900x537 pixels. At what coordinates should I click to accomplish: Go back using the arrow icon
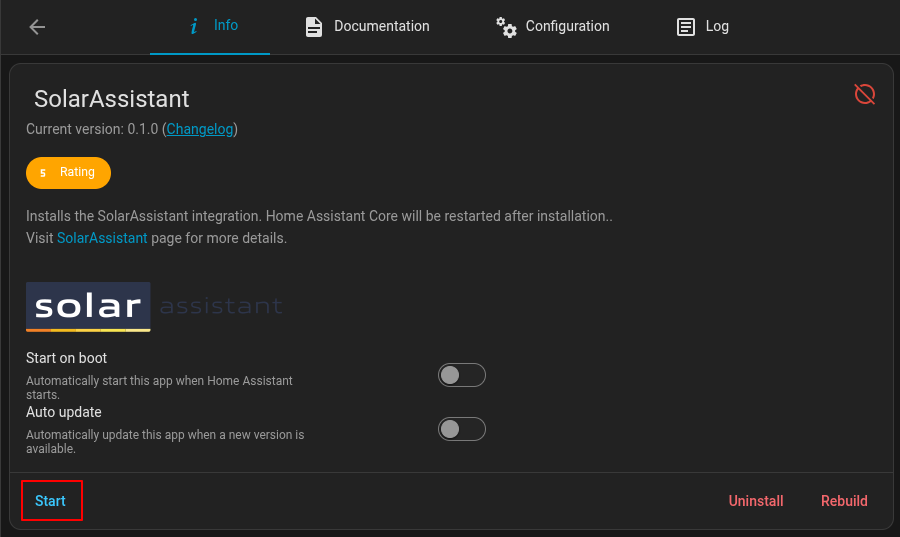coord(37,26)
